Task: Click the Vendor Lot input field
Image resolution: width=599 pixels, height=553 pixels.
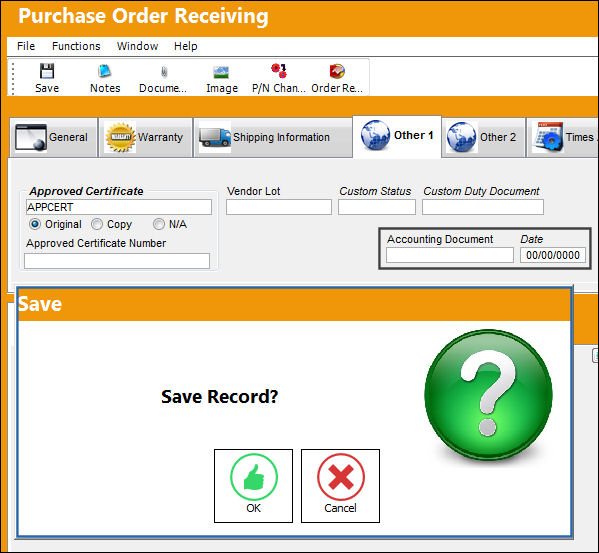Action: [x=279, y=207]
